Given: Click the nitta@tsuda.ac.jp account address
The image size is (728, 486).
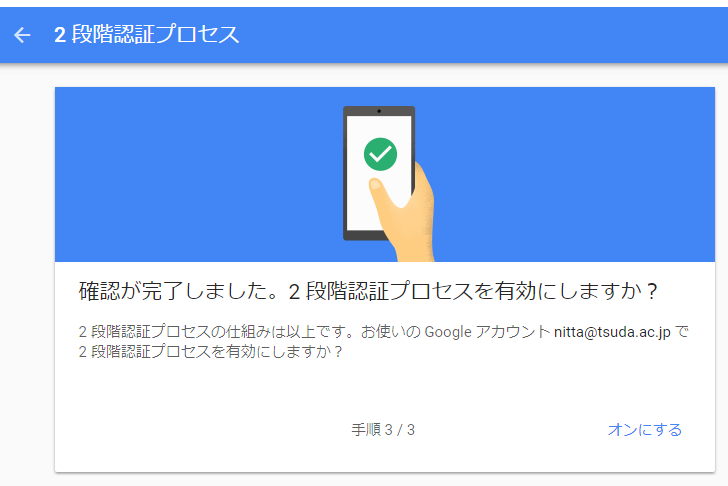Looking at the screenshot, I should click(x=612, y=332).
